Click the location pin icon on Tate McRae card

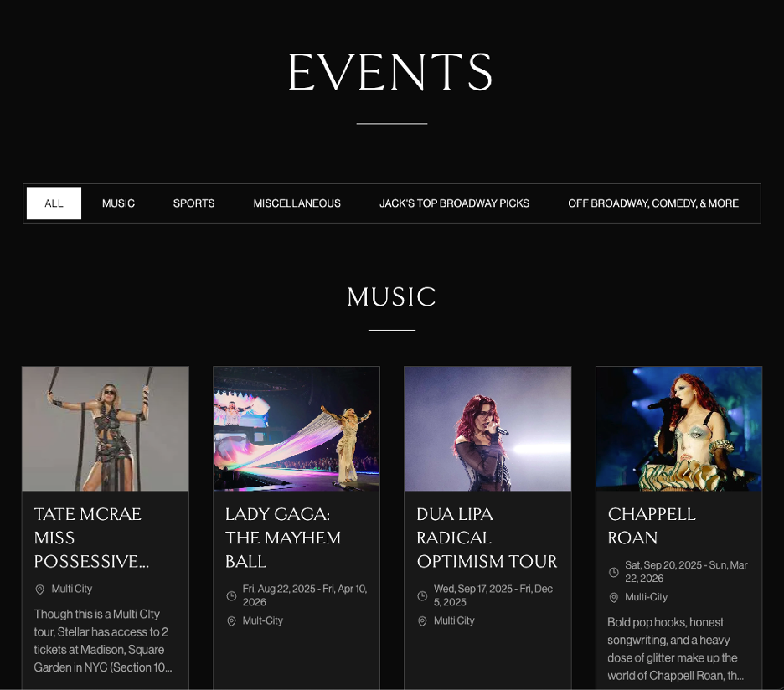click(x=40, y=590)
